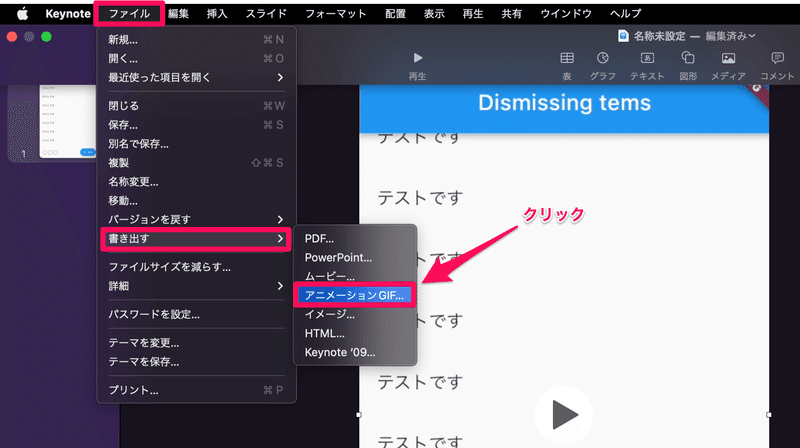800x448 pixels.
Task: Open the ウインドウ menu
Action: pyautogui.click(x=566, y=14)
